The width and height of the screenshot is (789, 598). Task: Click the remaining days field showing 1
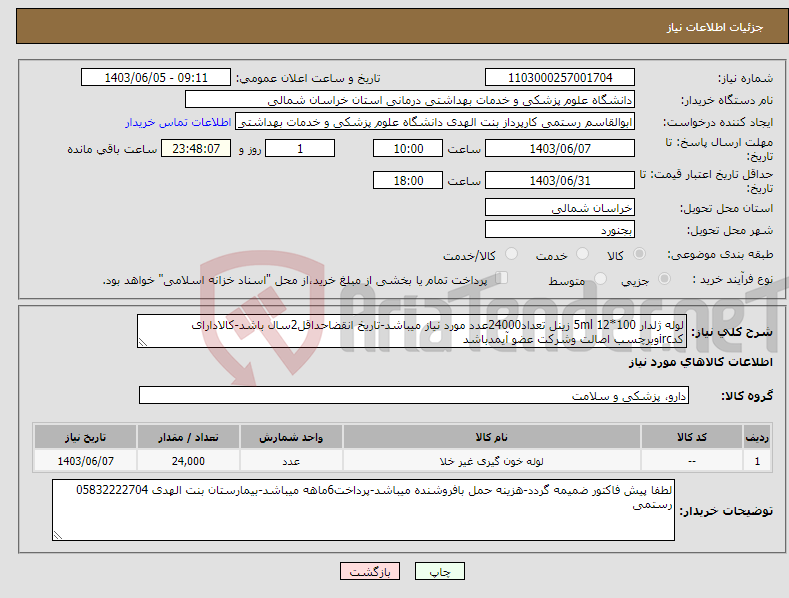click(300, 148)
